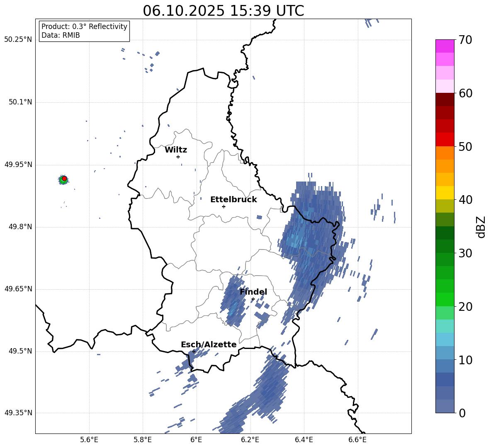Click the colorbar tick value 60

tap(465, 93)
